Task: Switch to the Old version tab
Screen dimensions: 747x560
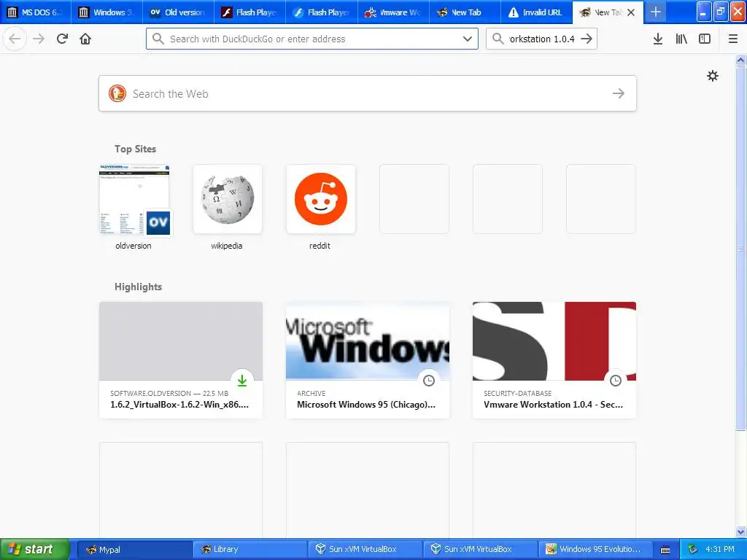Action: (x=178, y=12)
